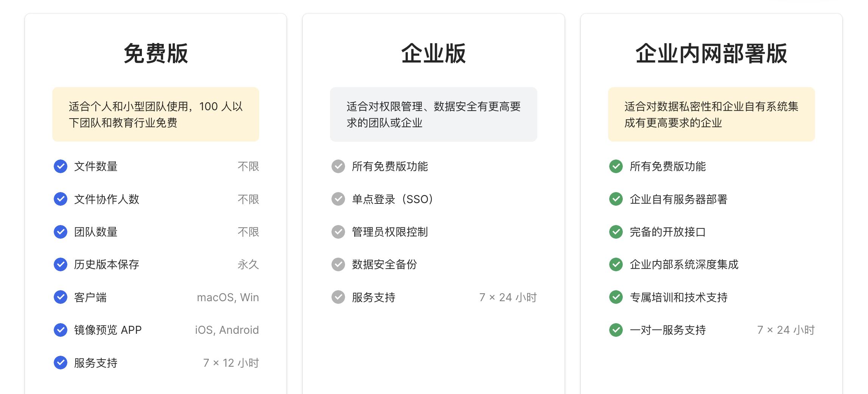868x394 pixels.
Task: Click blue checkmark next to 镜像预览 APP
Action: (x=61, y=330)
